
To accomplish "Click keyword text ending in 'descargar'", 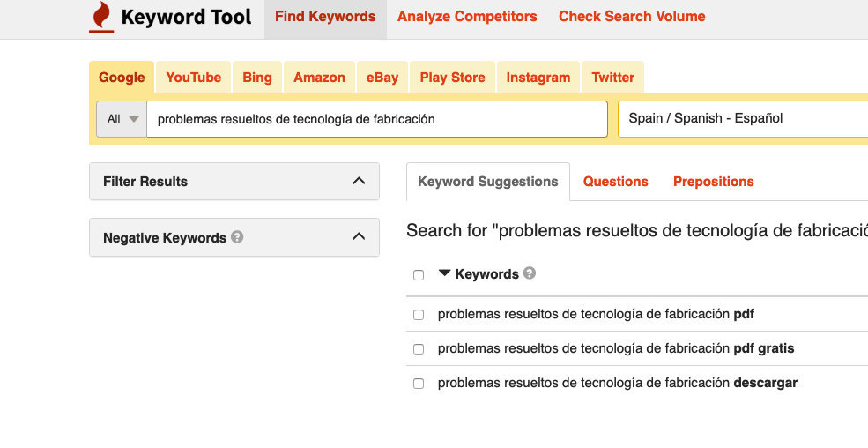I will click(x=618, y=384).
